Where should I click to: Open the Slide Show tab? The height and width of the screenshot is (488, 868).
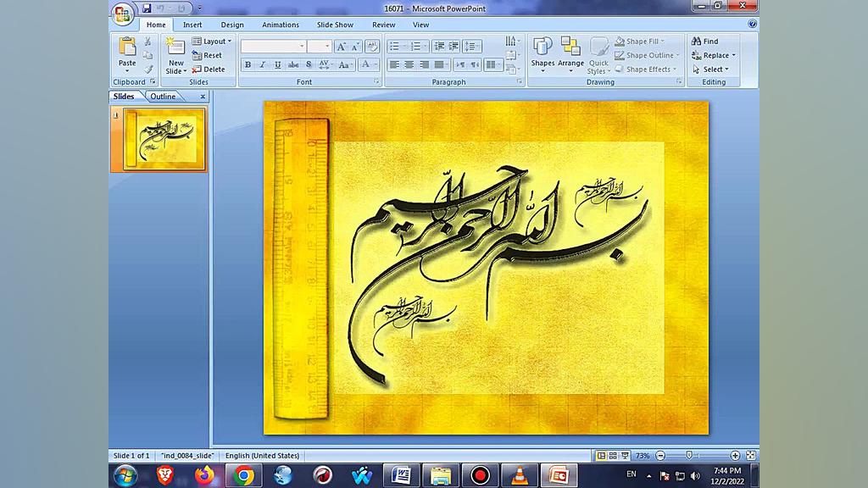[x=335, y=25]
